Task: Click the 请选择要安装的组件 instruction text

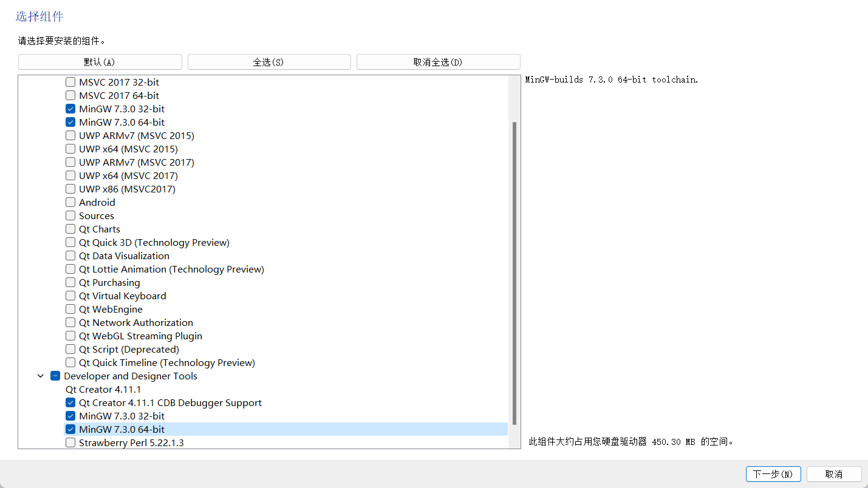Action: coord(62,41)
